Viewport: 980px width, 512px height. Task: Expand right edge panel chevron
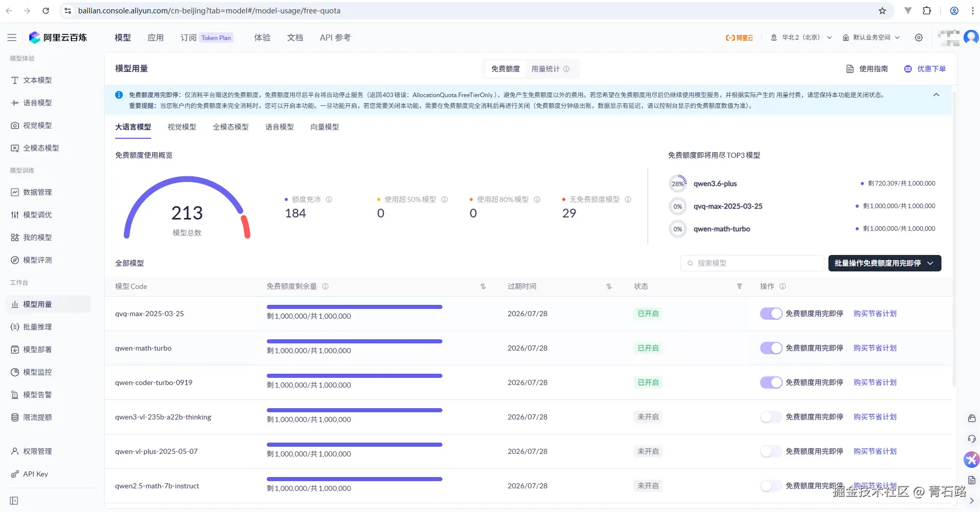[972, 501]
